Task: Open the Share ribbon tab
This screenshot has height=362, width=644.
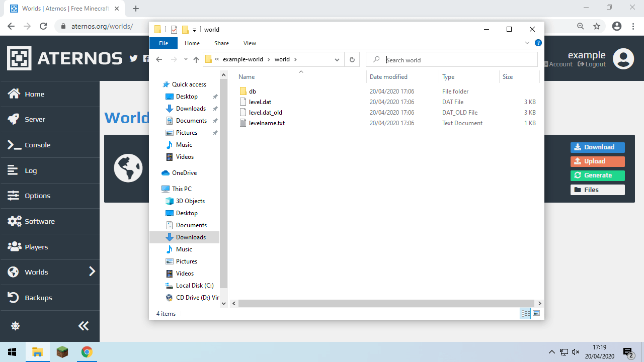Action: pos(221,43)
